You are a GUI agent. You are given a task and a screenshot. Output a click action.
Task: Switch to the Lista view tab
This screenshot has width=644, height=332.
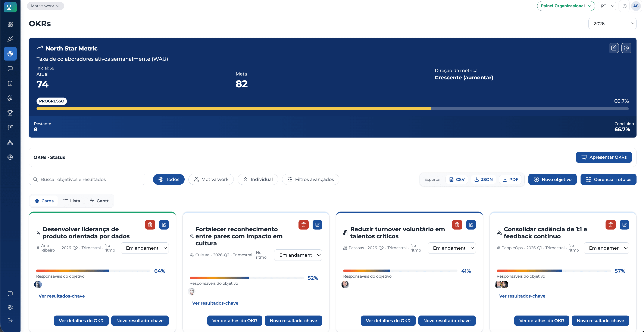click(x=72, y=201)
